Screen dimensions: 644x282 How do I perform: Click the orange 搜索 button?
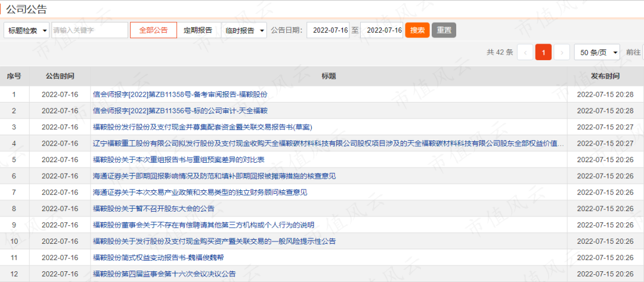click(x=417, y=30)
